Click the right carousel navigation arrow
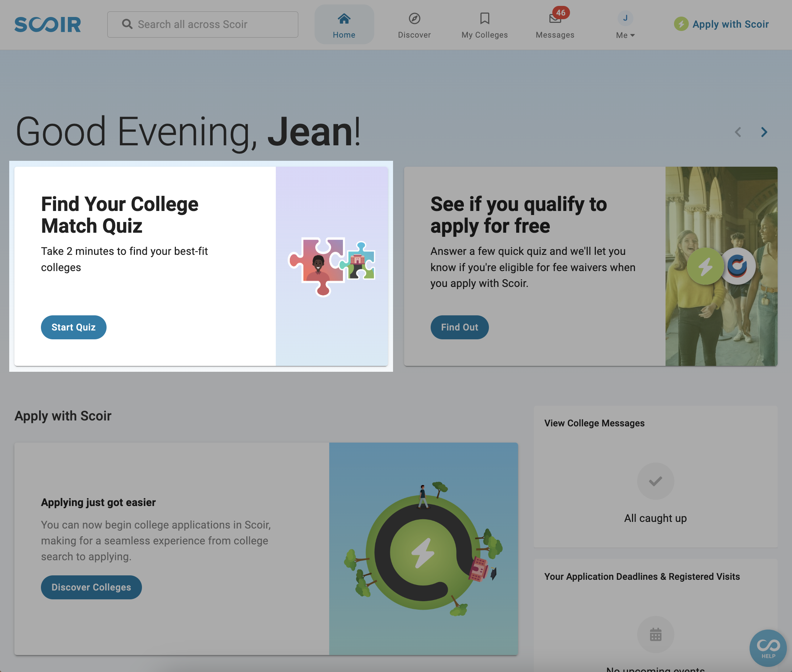The width and height of the screenshot is (792, 672). point(764,131)
